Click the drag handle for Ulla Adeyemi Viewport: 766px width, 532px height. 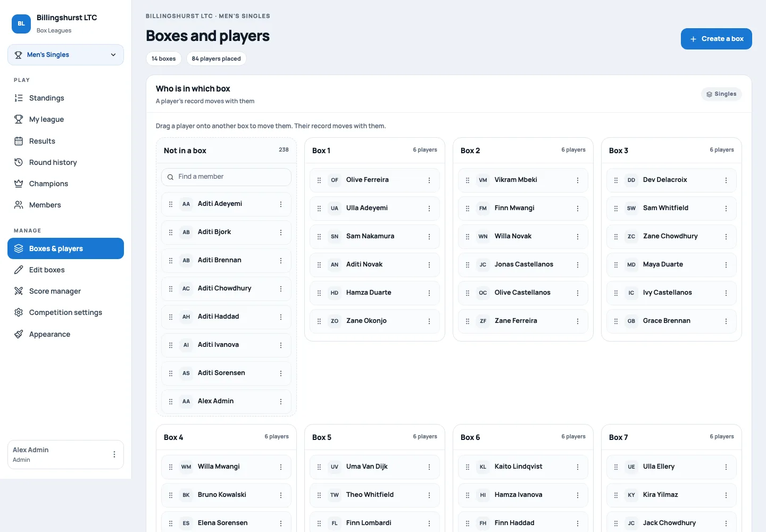pos(319,209)
